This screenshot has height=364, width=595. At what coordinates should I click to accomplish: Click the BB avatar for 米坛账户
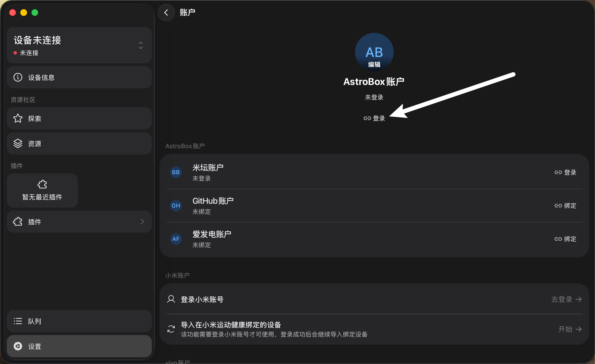[x=176, y=172]
